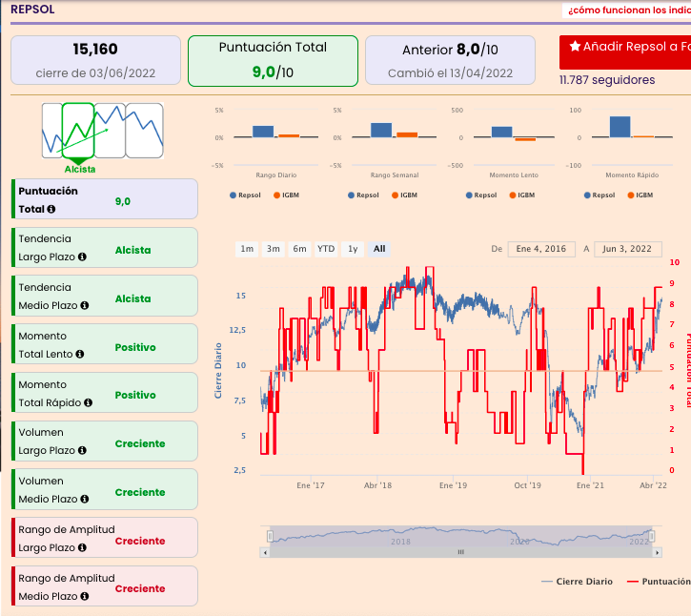
Task: Click the right handle of chart navigator
Action: pyautogui.click(x=651, y=536)
